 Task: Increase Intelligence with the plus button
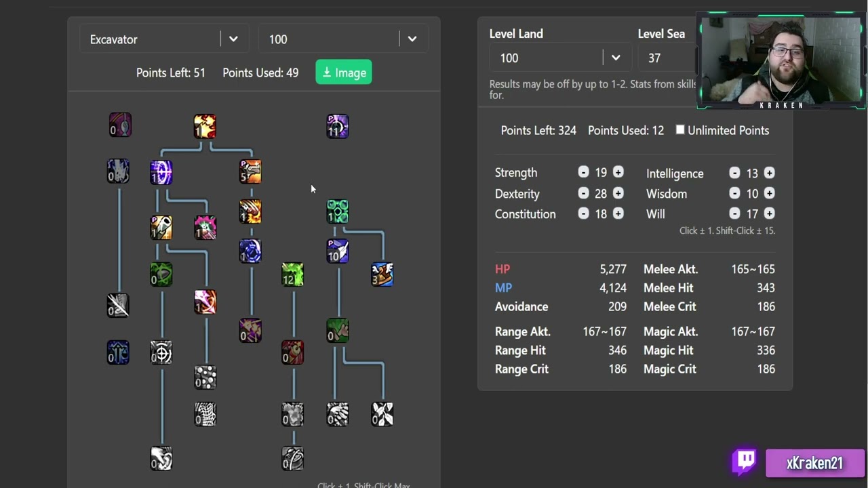pos(769,173)
